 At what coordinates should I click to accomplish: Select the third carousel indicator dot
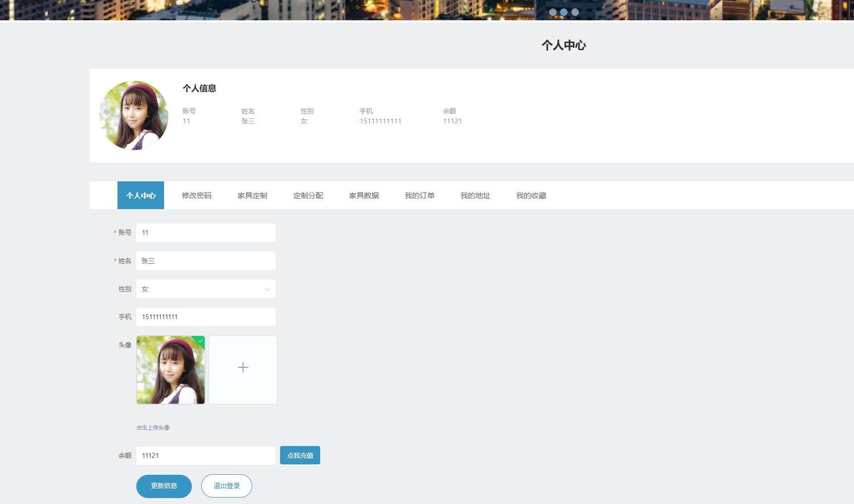575,12
